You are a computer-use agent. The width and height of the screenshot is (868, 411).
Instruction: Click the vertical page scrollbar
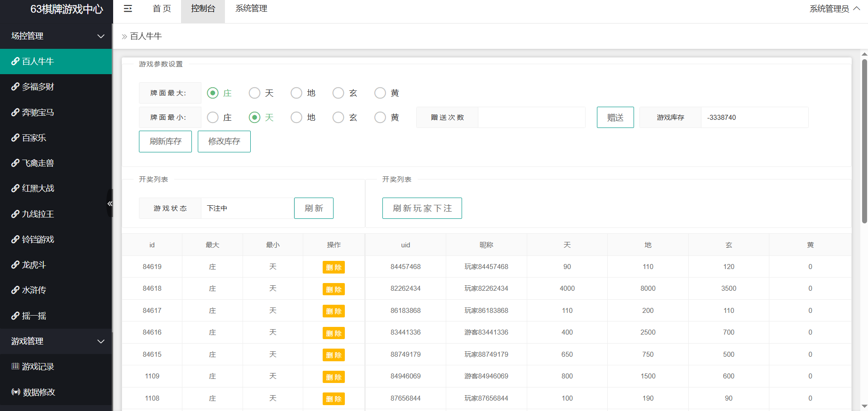(x=864, y=140)
